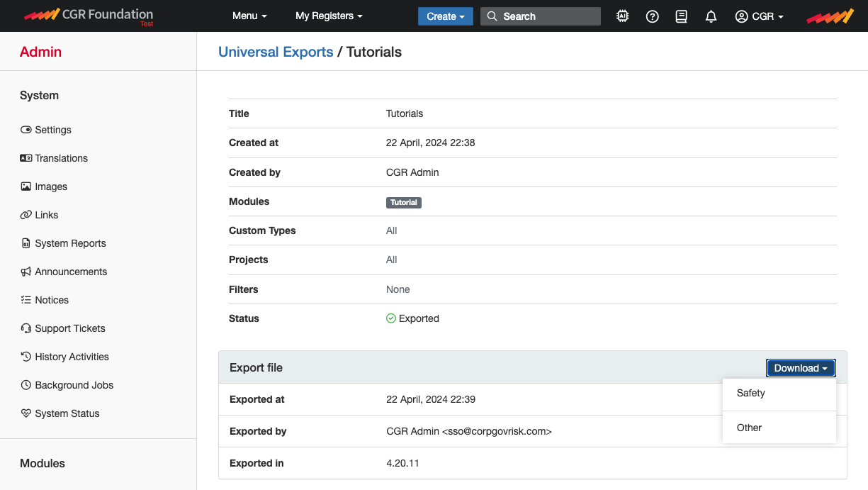Click the System Status heartbeat icon
Screen dimensions: 868x490
tap(26, 413)
